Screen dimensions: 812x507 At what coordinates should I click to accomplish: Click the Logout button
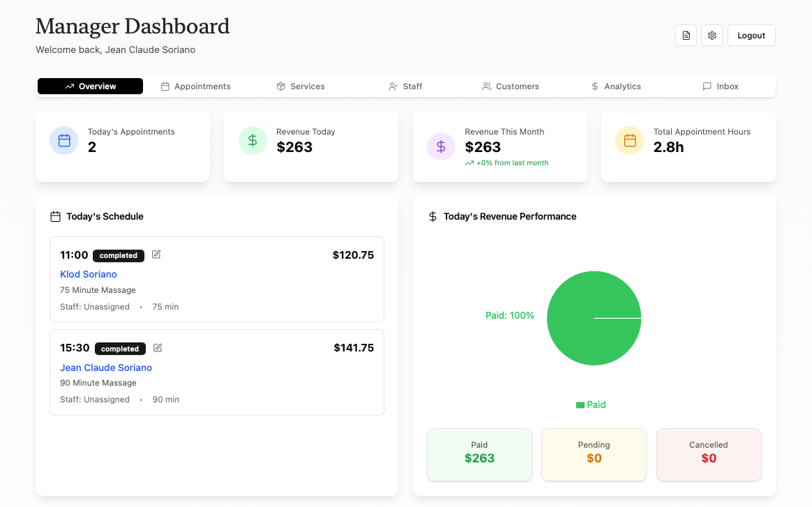click(x=751, y=35)
